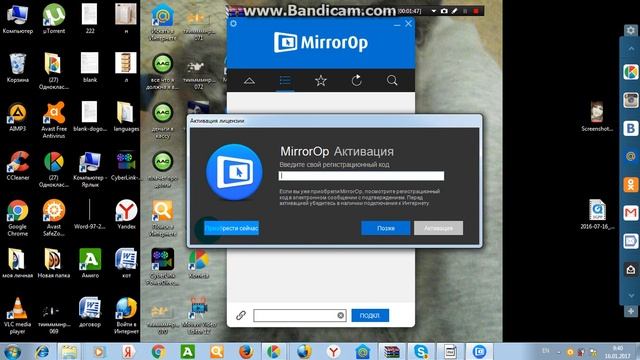Click the MirrorOp link chain icon

tap(241, 315)
